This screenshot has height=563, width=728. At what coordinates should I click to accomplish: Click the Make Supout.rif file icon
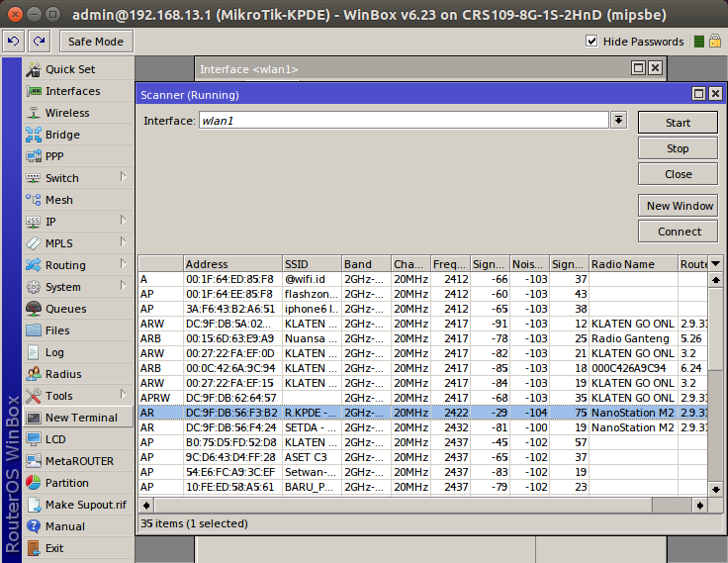pyautogui.click(x=34, y=505)
